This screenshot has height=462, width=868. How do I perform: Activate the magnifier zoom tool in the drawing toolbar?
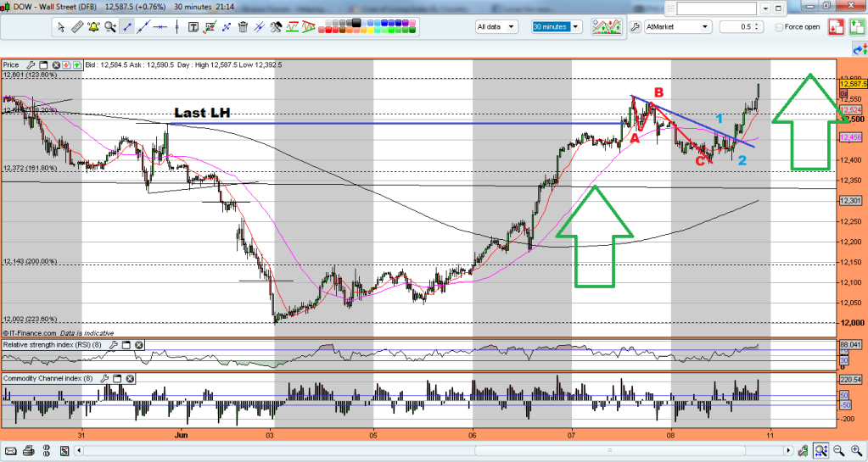point(110,26)
